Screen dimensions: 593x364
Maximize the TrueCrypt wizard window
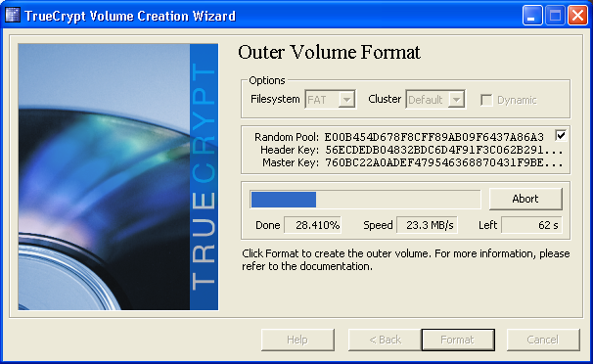555,16
